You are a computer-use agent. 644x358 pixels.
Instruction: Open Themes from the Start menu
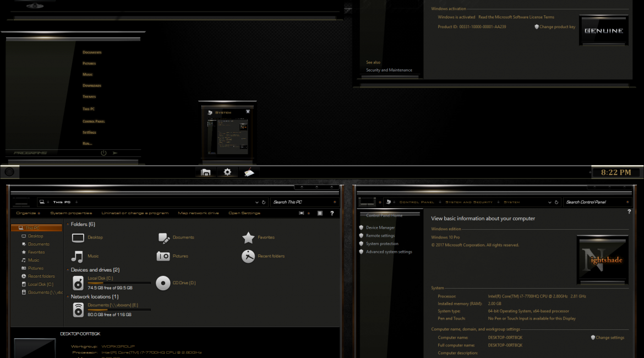[x=89, y=97]
